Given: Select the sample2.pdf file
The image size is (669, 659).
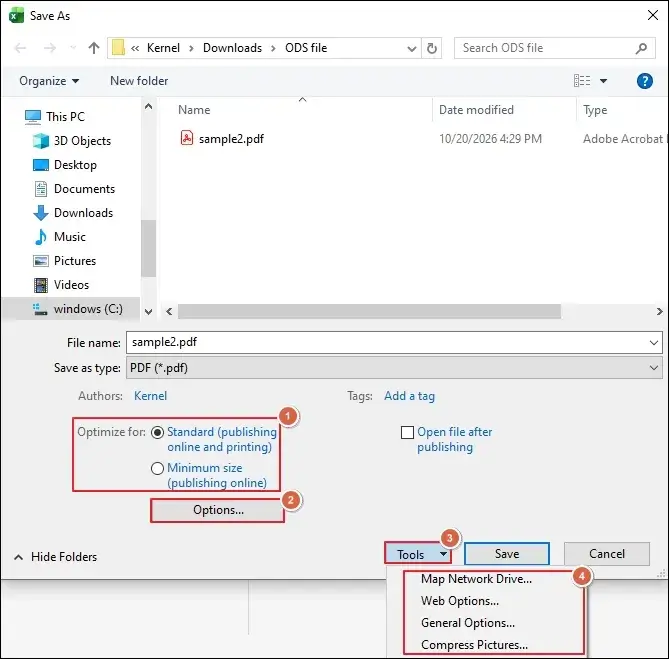Looking at the screenshot, I should point(232,139).
